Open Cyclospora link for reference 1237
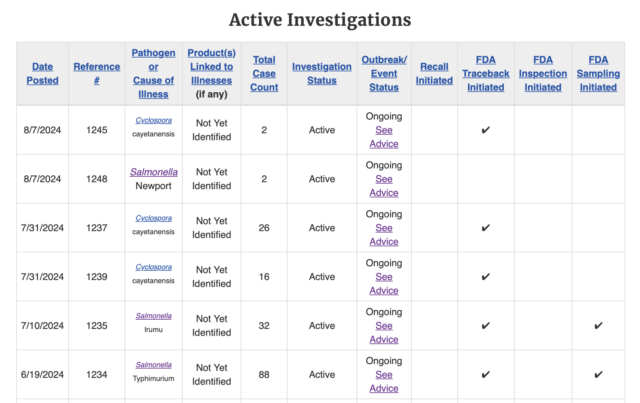 (153, 218)
